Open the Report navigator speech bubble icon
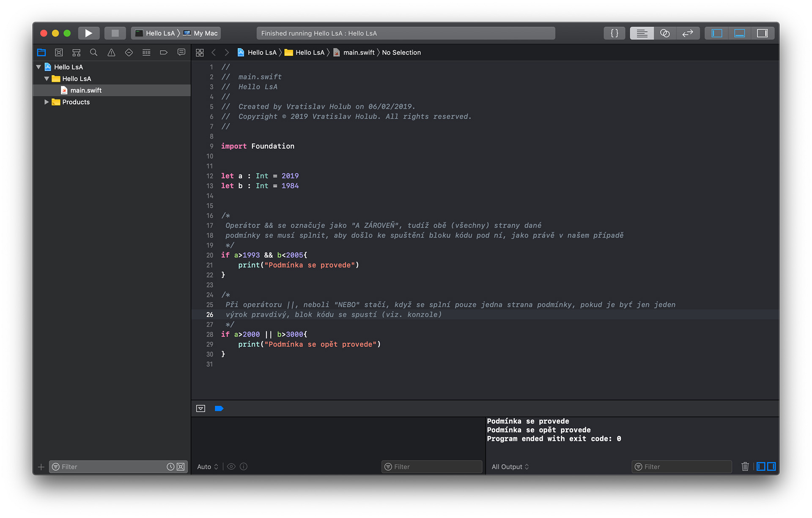This screenshot has width=812, height=518. (181, 52)
